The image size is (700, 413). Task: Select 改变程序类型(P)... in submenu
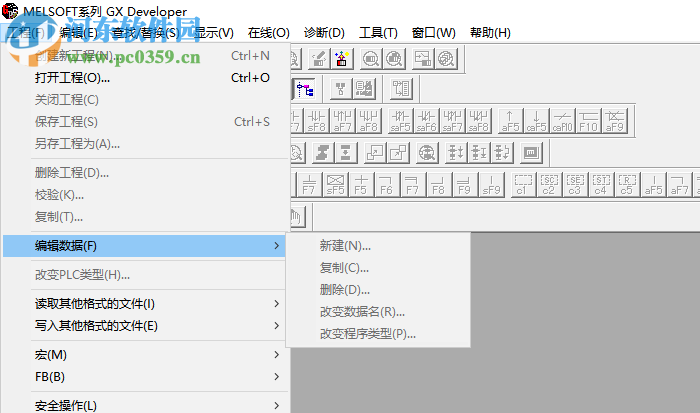[x=378, y=334]
